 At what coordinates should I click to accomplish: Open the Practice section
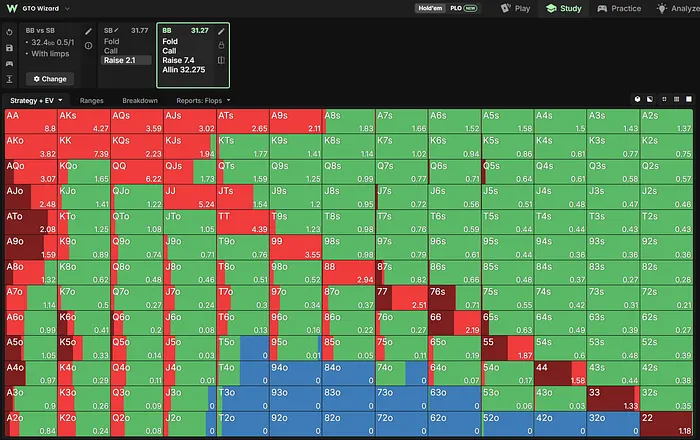[619, 8]
